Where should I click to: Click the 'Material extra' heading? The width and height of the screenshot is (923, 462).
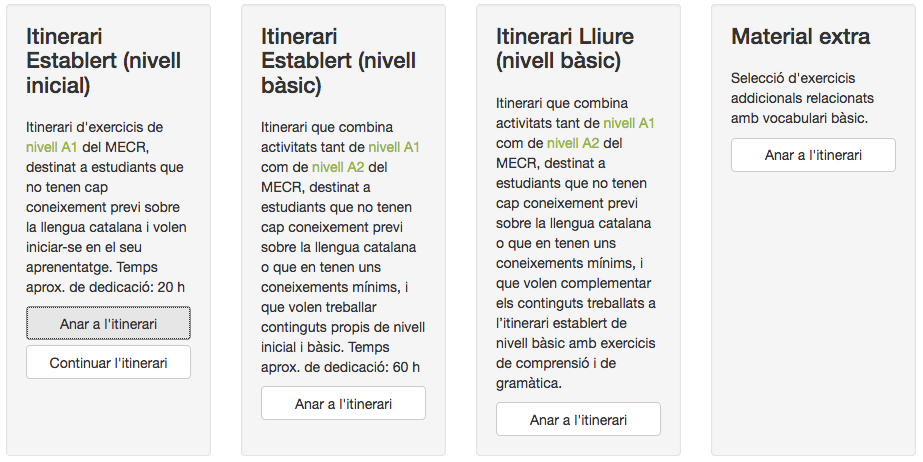tap(800, 37)
